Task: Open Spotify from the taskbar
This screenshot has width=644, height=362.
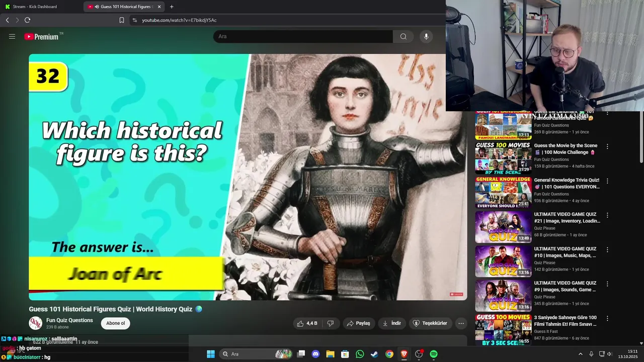Action: point(434,354)
